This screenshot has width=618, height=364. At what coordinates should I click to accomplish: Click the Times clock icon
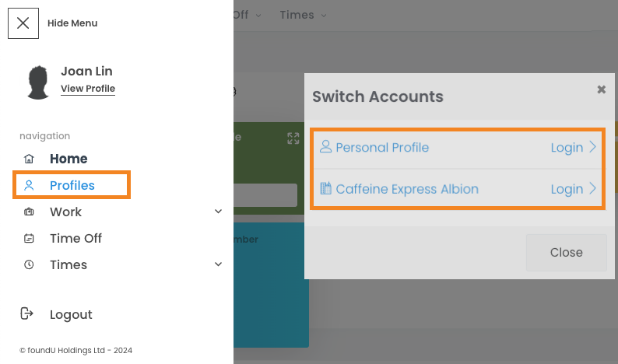pyautogui.click(x=30, y=265)
